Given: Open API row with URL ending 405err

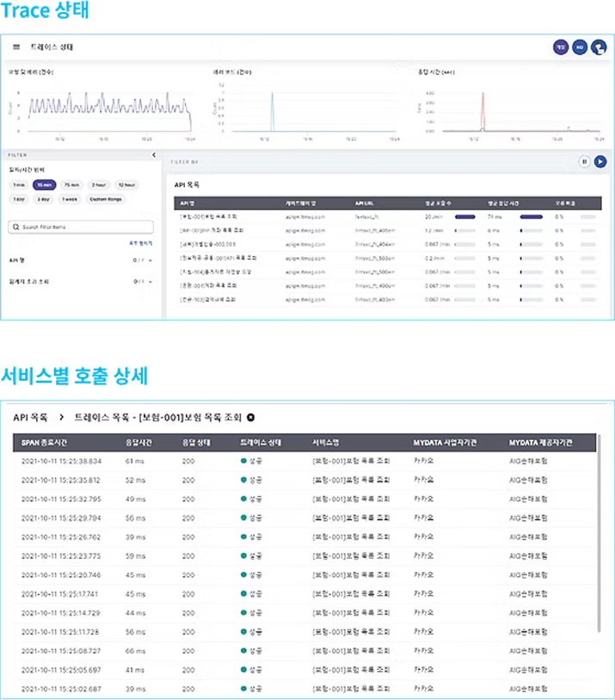Looking at the screenshot, I should point(388,230).
